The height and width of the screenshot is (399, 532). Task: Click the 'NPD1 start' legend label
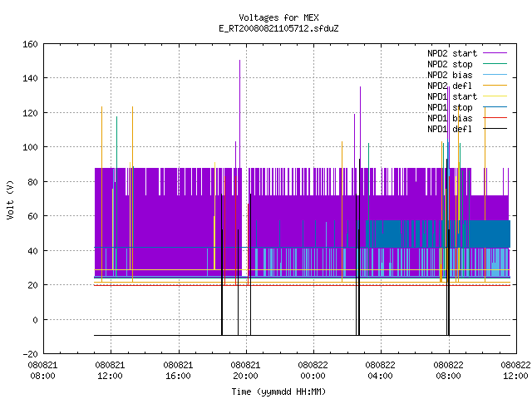click(x=452, y=96)
